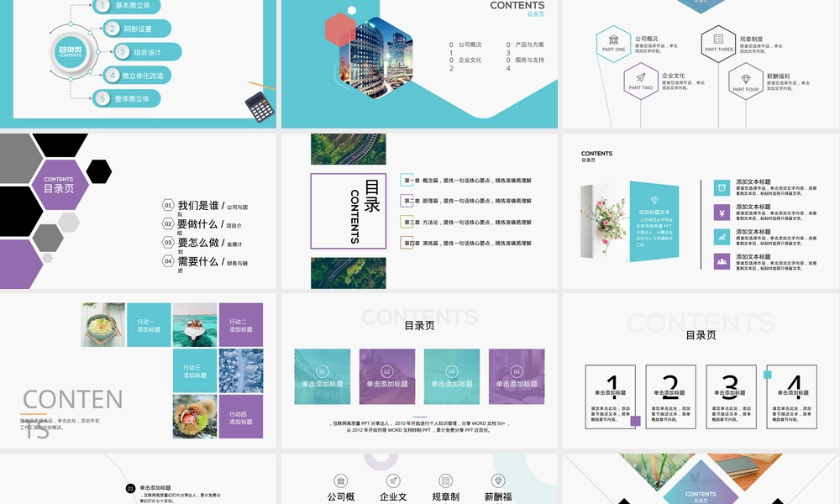Click the round 目录页 CONTENTS badge on the first slide
This screenshot has height=504, width=840.
tap(71, 52)
